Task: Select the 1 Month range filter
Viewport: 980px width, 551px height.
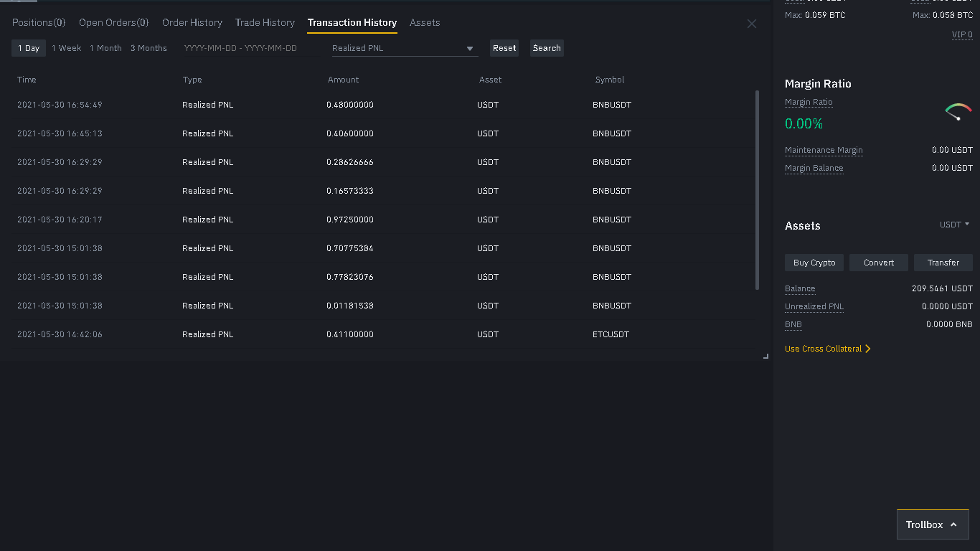Action: click(105, 48)
